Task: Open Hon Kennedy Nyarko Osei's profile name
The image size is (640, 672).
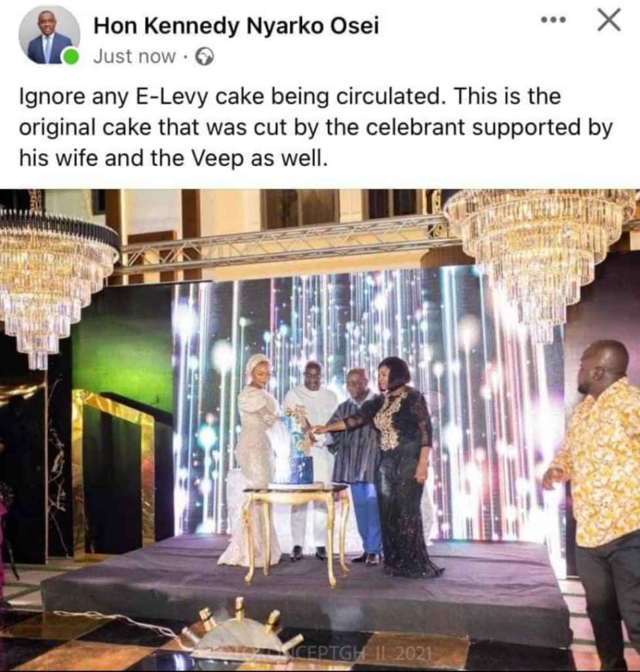Action: 236,26
